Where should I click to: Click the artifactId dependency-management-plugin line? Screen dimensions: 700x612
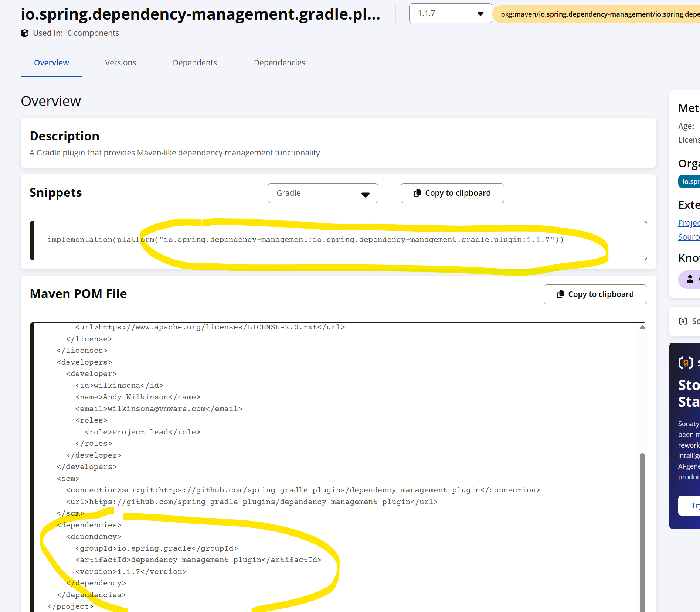198,560
